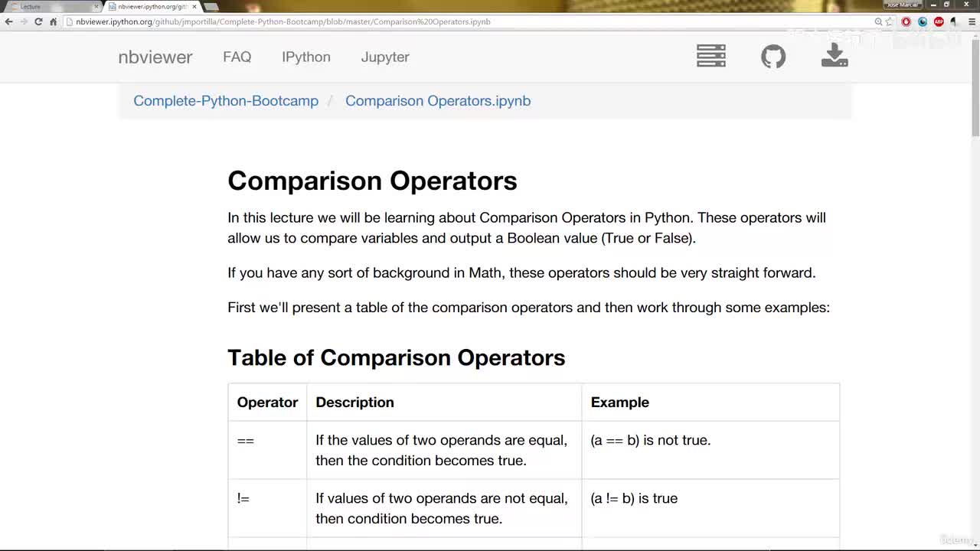The image size is (980, 551).
Task: Open the Adblock Plus extension icon
Action: pyautogui.click(x=939, y=21)
